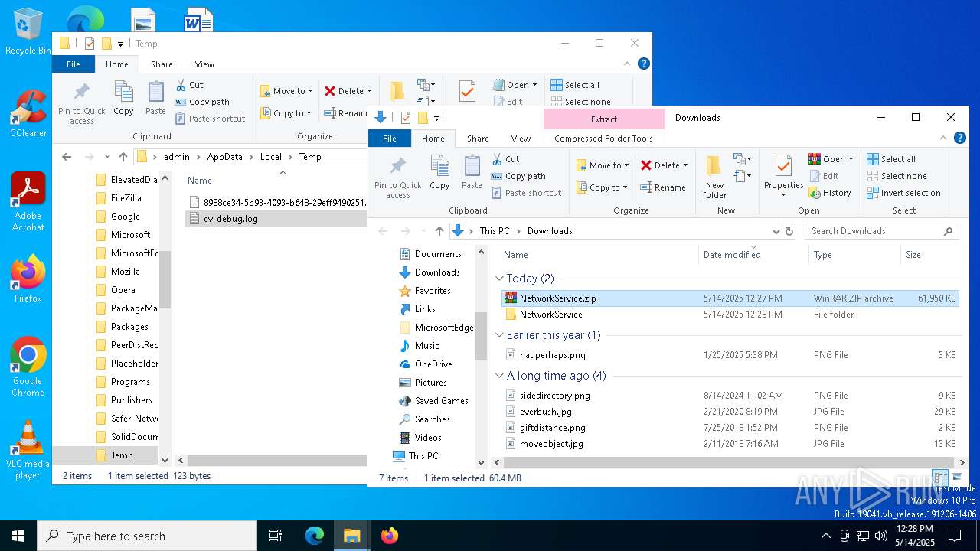Open File tab in Downloads window
Image resolution: width=980 pixels, height=551 pixels.
tap(390, 139)
